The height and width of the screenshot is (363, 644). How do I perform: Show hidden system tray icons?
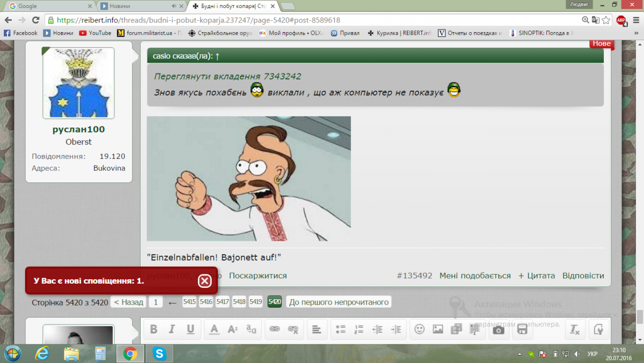520,354
